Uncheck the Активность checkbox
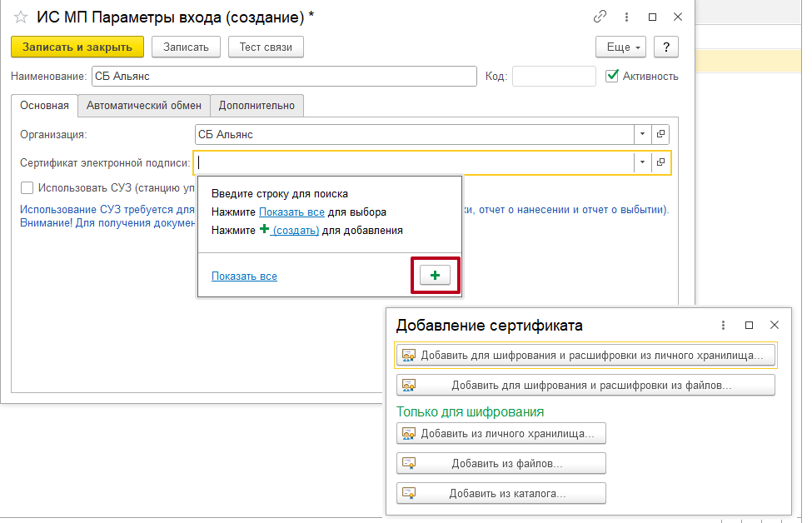 (612, 76)
